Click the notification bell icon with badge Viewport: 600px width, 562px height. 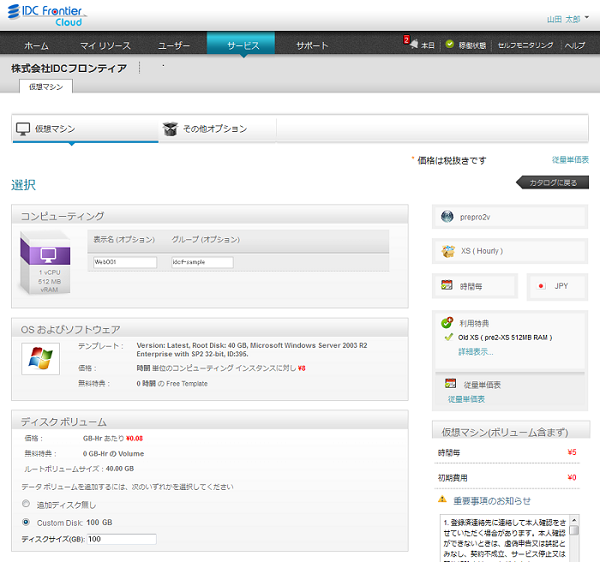pos(412,45)
